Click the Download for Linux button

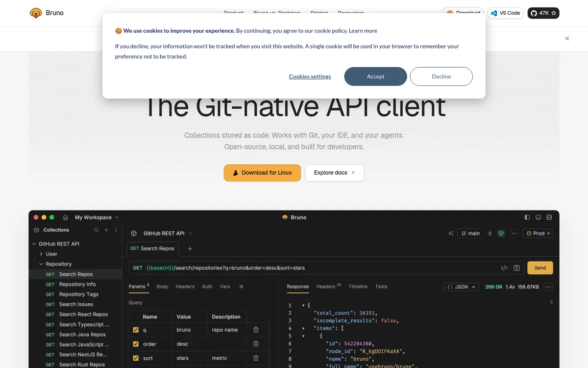[x=262, y=173]
